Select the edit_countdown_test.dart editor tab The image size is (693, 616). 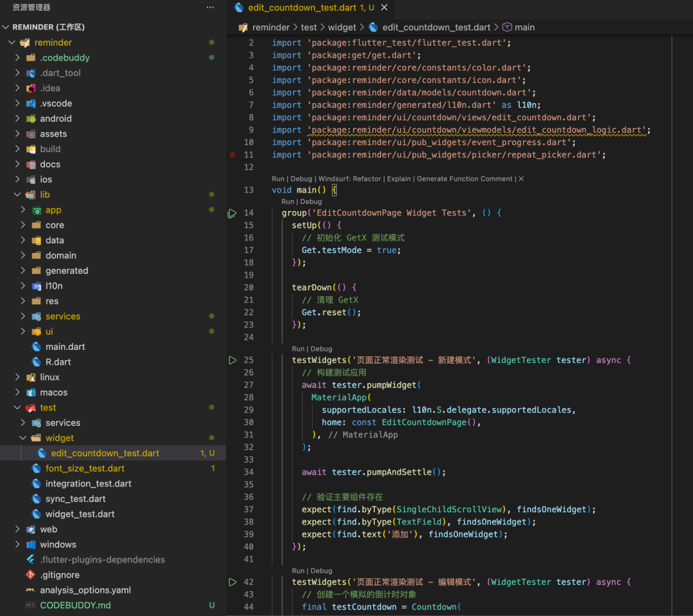click(302, 8)
